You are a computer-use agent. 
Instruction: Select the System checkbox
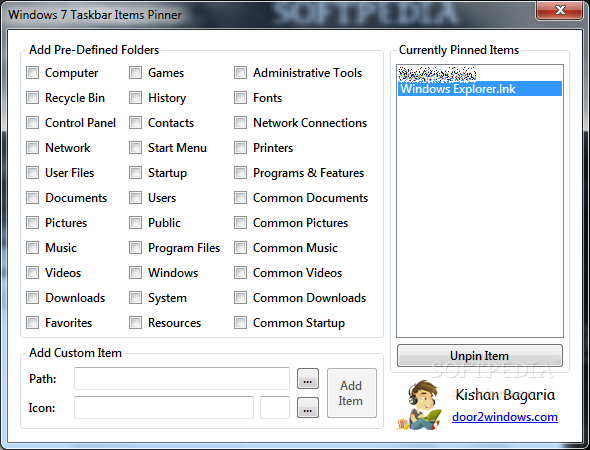point(135,298)
